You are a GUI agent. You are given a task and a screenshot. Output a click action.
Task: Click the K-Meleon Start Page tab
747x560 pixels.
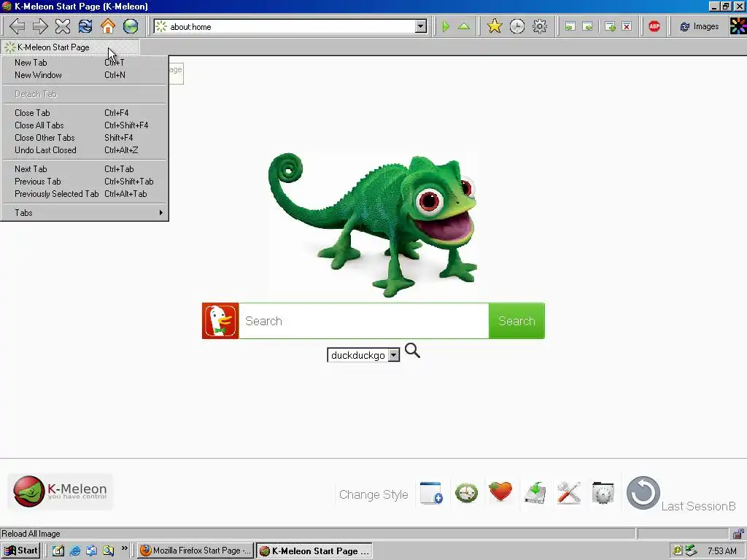point(71,47)
